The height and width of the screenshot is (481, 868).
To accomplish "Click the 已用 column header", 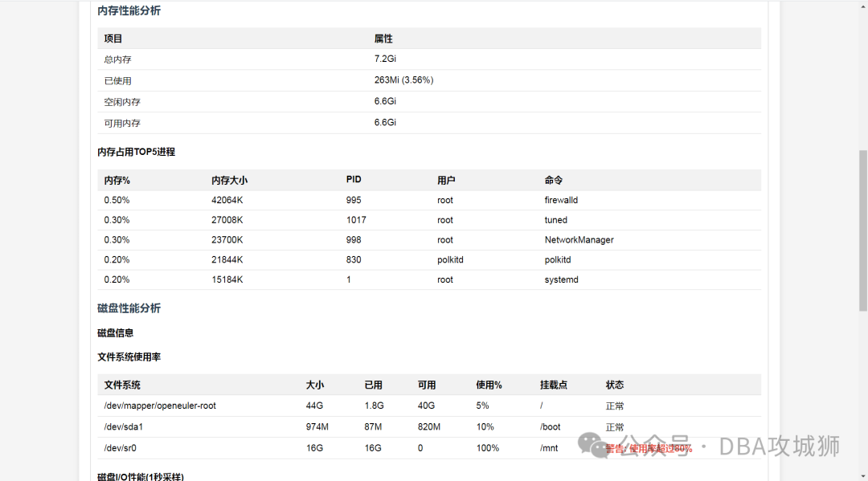I will [x=374, y=385].
